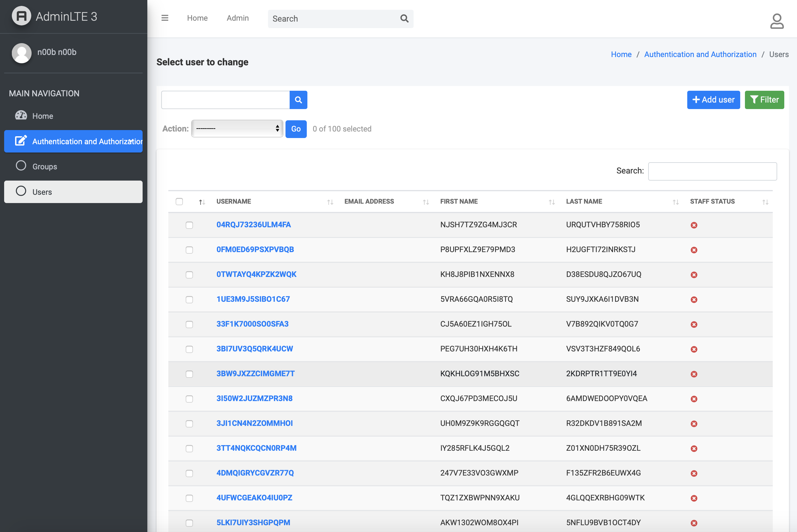This screenshot has height=532, width=797.
Task: Click the Home menu item in navbar
Action: point(197,18)
